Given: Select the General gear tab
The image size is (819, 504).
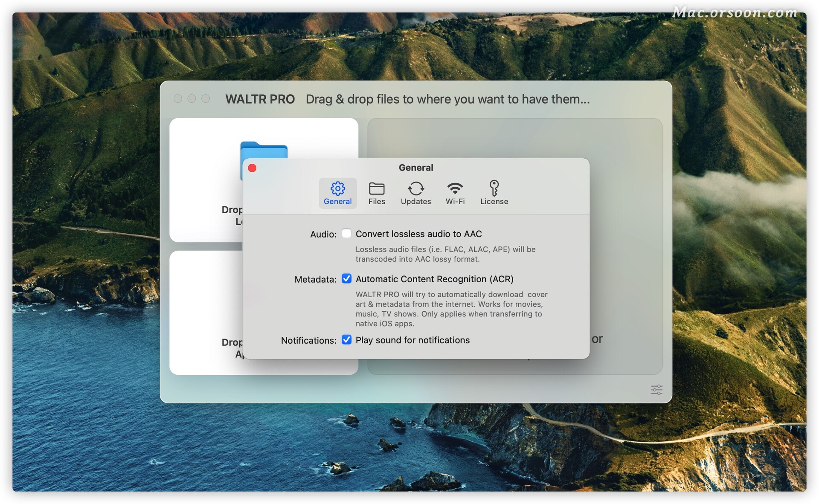Looking at the screenshot, I should click(x=337, y=193).
